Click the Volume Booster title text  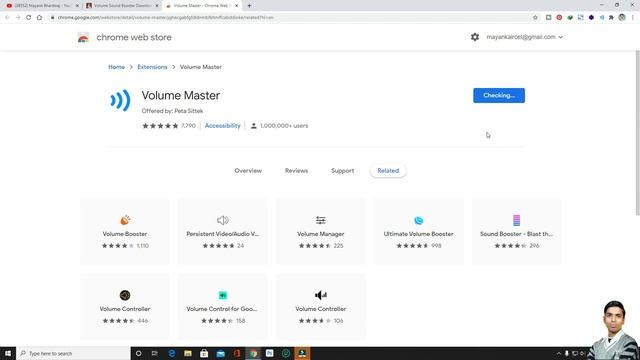click(125, 234)
